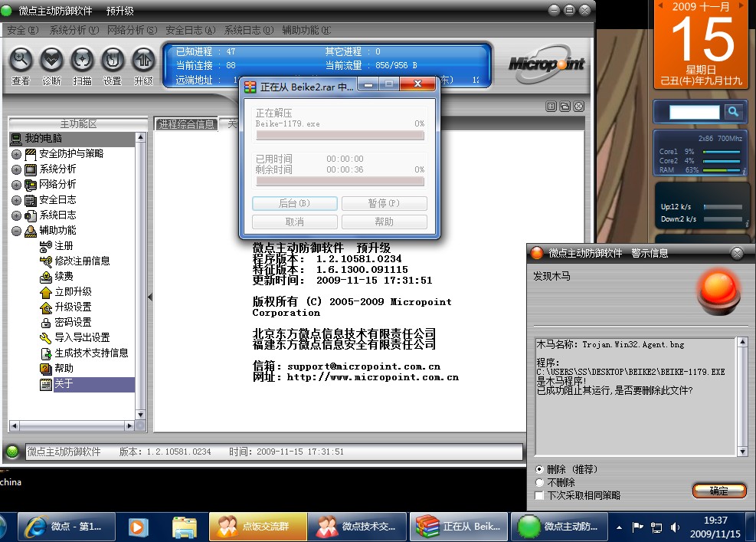Click the clock showing 19:37 in the taskbar
The width and height of the screenshot is (756, 542).
click(x=715, y=521)
